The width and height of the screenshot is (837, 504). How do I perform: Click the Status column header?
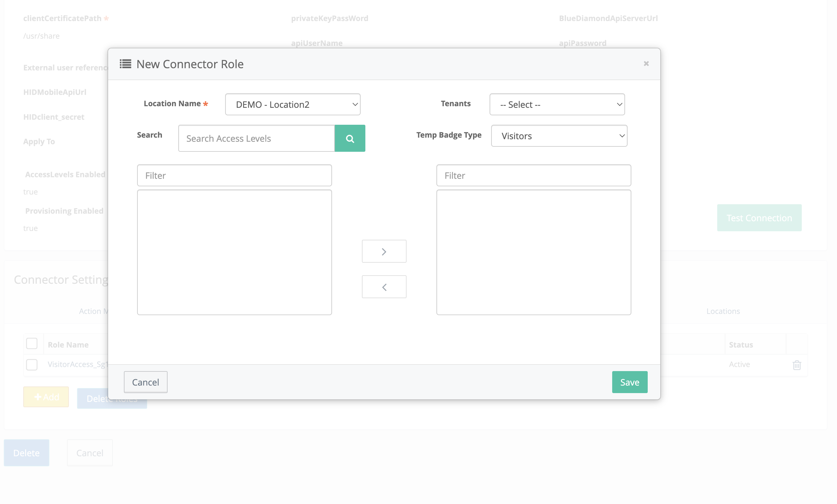(x=741, y=345)
